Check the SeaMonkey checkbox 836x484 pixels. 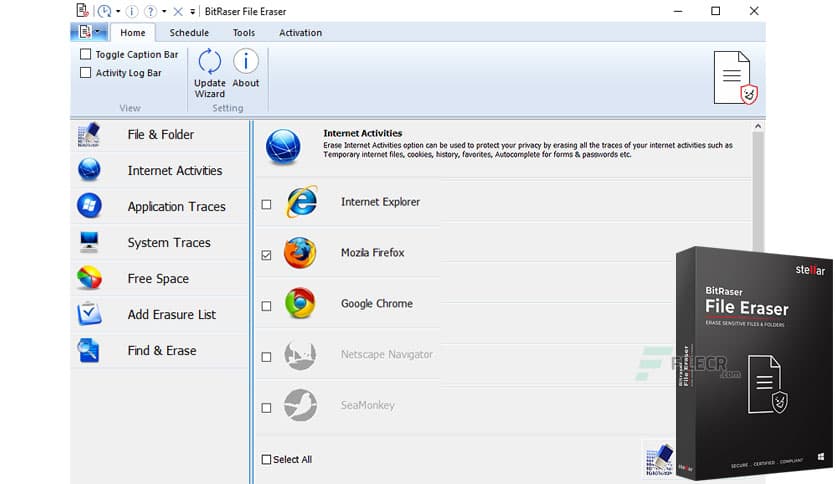[x=267, y=408]
